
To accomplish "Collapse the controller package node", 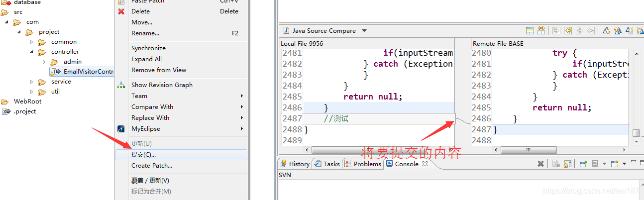I will click(x=31, y=52).
